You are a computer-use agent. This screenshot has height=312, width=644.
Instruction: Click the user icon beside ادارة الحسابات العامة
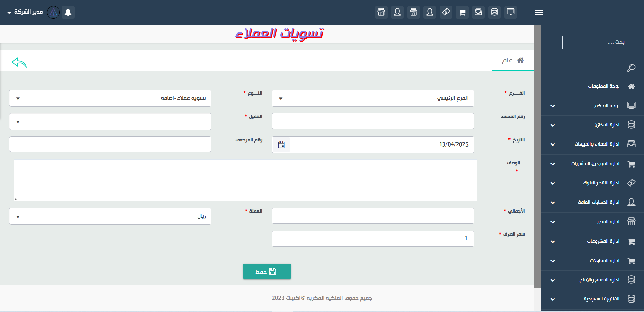tap(631, 202)
